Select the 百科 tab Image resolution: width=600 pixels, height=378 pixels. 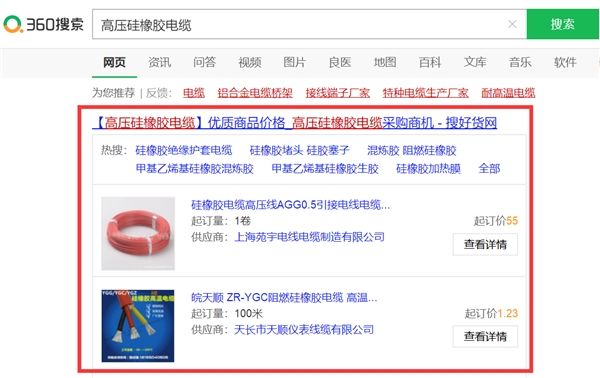point(430,62)
